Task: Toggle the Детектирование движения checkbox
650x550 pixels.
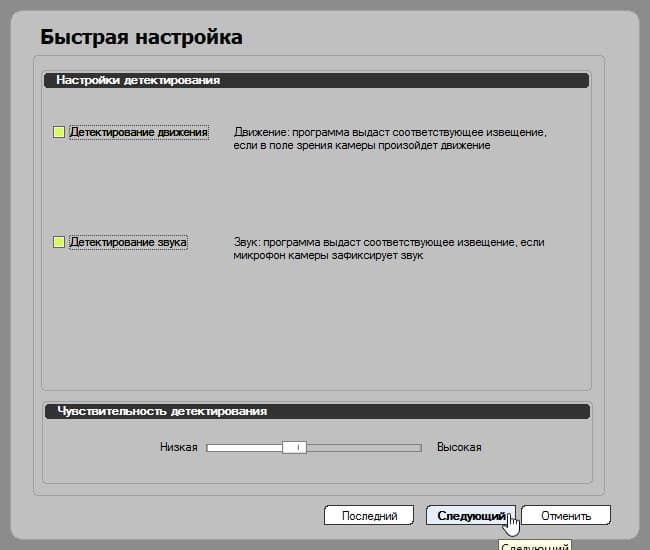Action: point(59,132)
